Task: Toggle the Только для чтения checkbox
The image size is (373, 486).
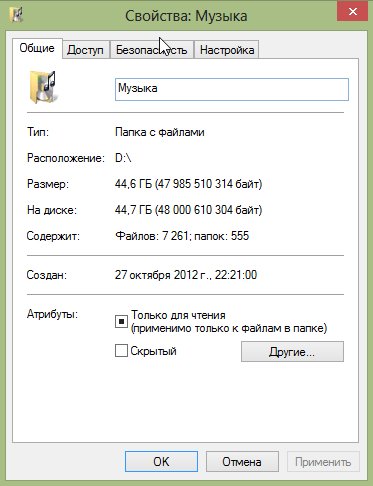Action: 121,322
